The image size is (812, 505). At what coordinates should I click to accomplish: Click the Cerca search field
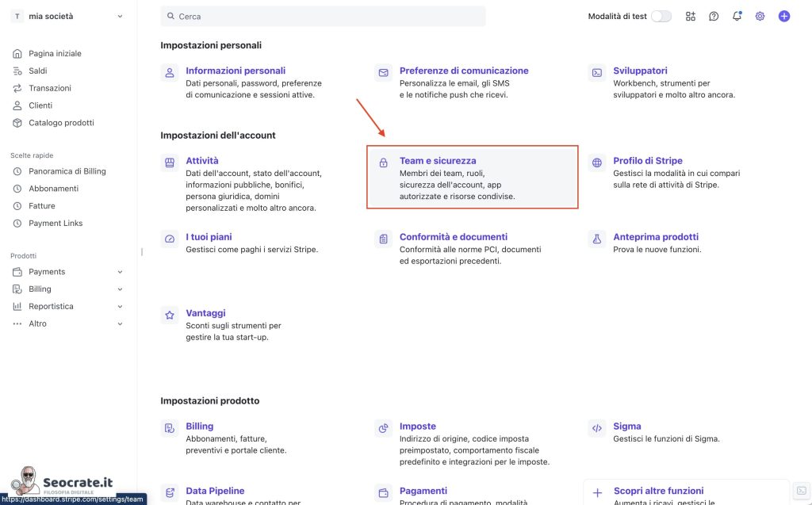pyautogui.click(x=323, y=16)
